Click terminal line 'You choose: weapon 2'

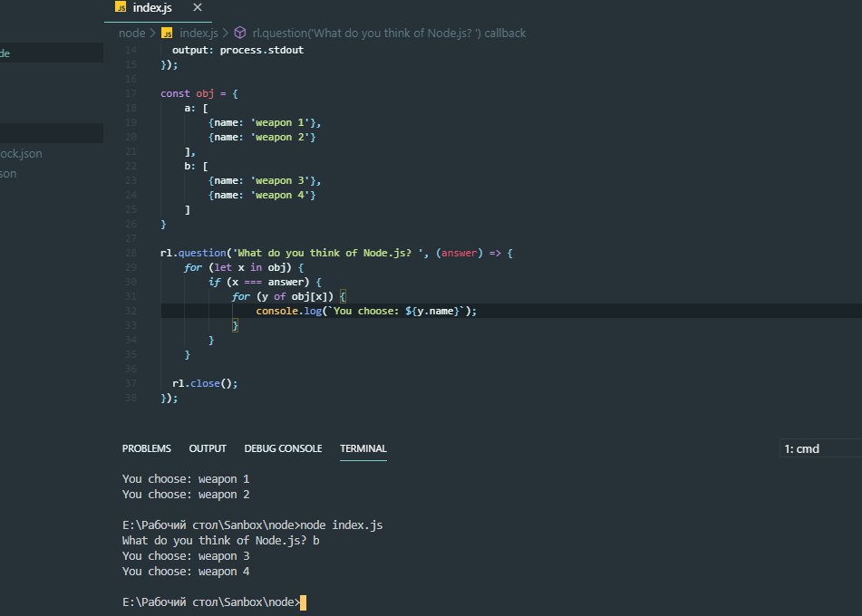coord(186,495)
